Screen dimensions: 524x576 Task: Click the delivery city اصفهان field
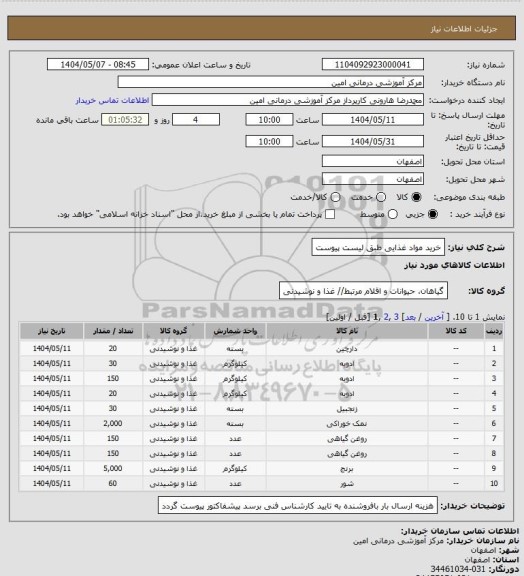coord(373,179)
